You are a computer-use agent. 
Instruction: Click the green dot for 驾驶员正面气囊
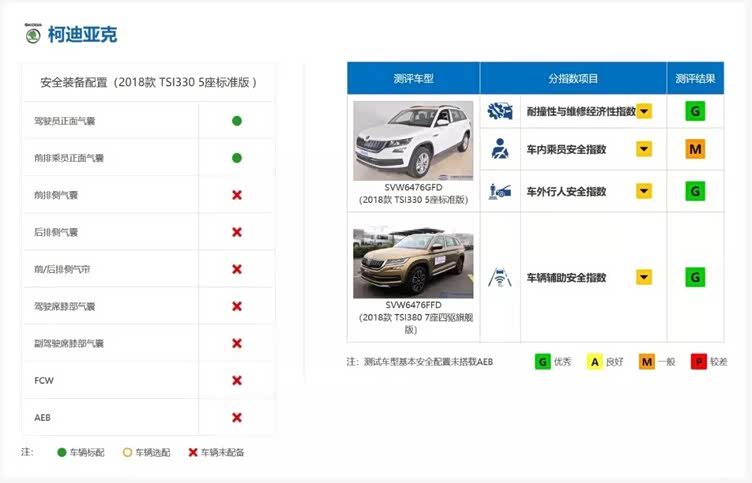[236, 121]
